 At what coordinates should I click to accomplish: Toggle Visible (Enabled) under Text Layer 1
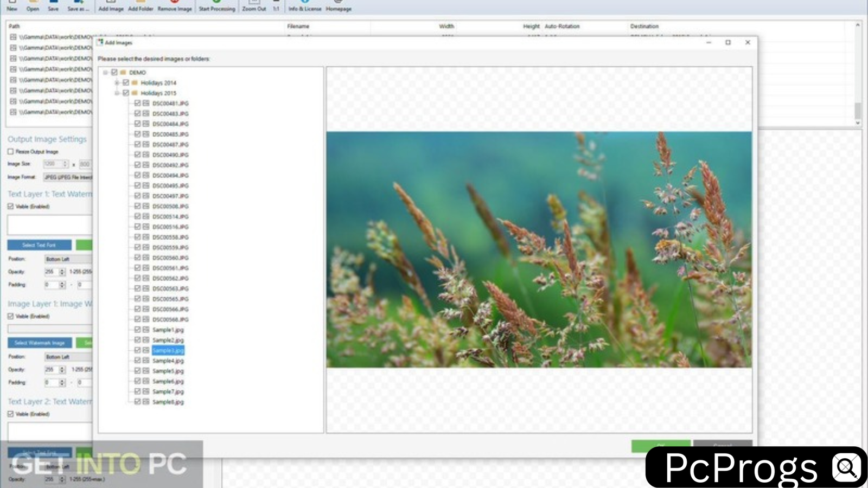[10, 207]
